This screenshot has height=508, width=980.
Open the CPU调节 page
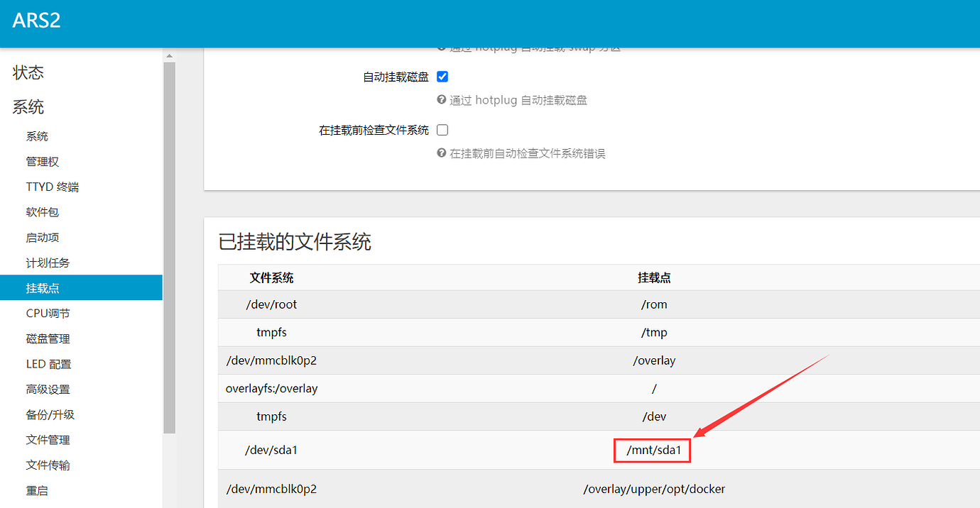pos(49,313)
